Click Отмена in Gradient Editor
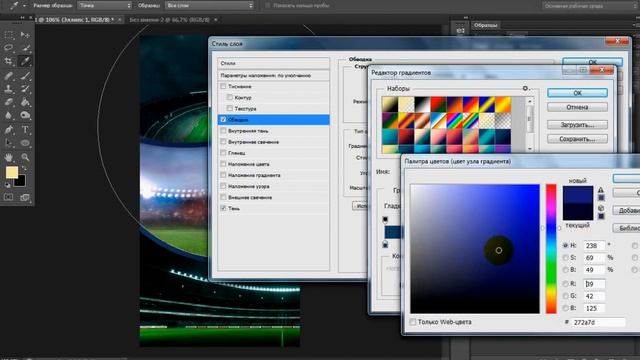640x360 pixels. point(577,107)
